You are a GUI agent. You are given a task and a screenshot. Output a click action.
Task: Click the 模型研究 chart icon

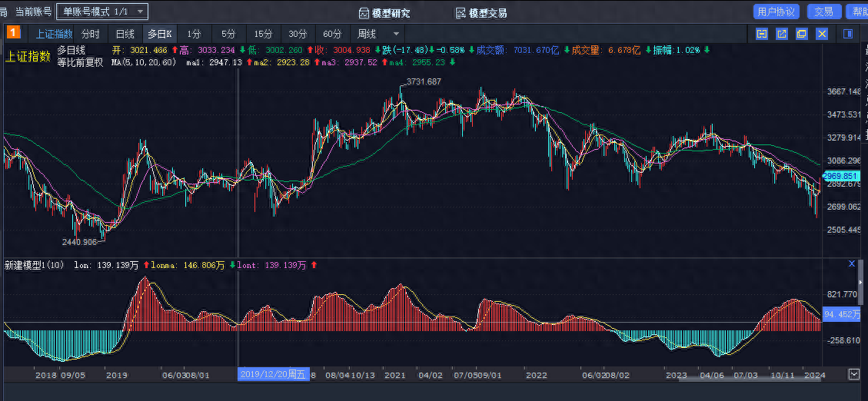click(x=365, y=13)
